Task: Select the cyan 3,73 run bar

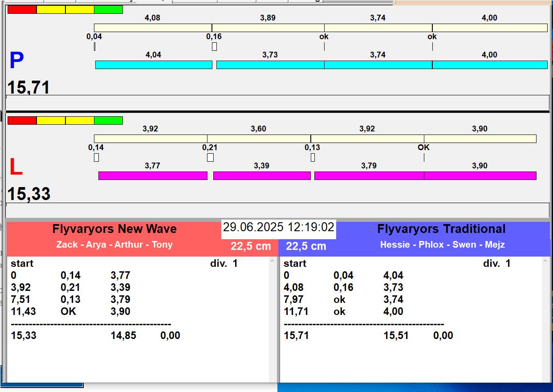Action: 270,65
